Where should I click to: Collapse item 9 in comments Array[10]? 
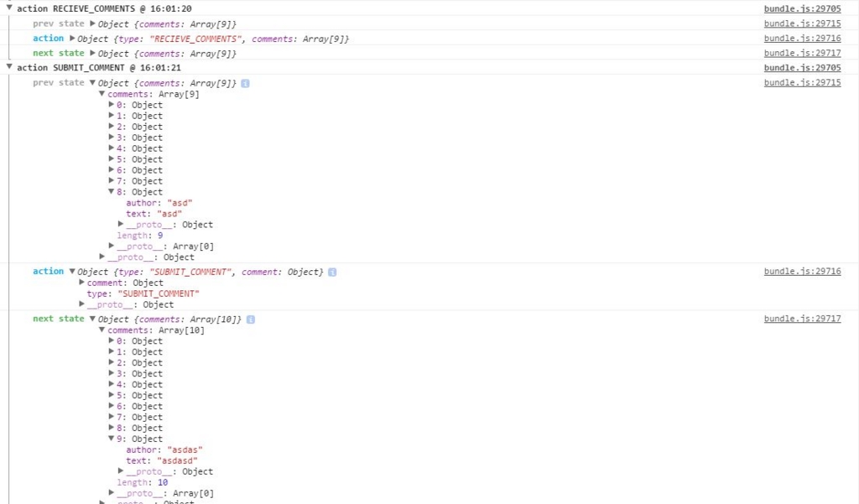tap(112, 439)
